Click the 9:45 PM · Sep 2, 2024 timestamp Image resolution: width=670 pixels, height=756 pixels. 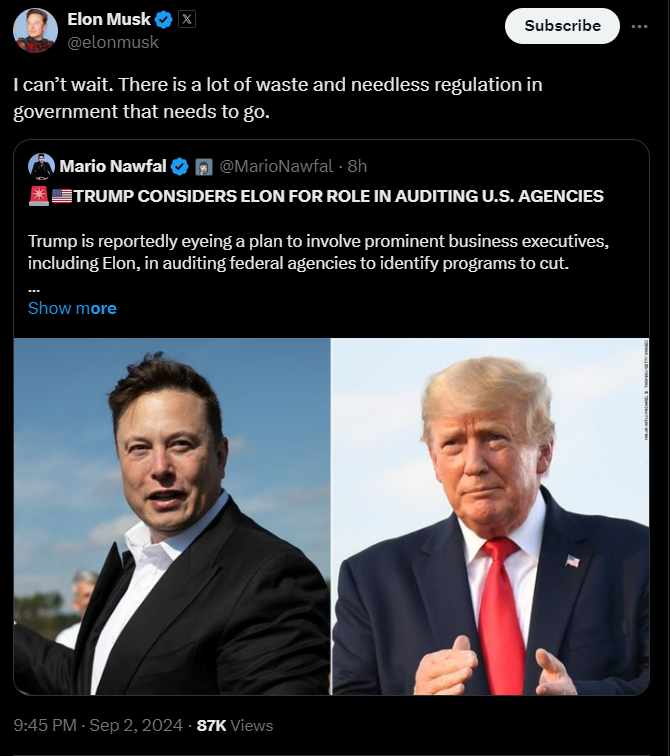(98, 725)
